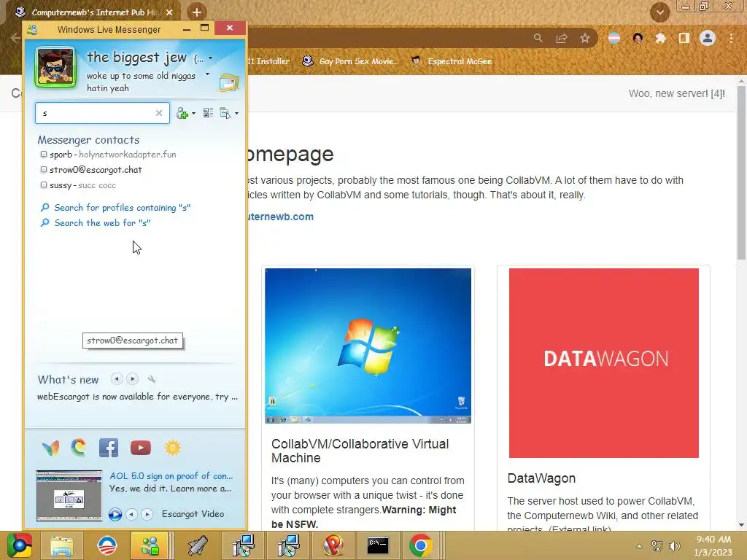Click the Windows 7 CollabVM card image

coord(368,346)
